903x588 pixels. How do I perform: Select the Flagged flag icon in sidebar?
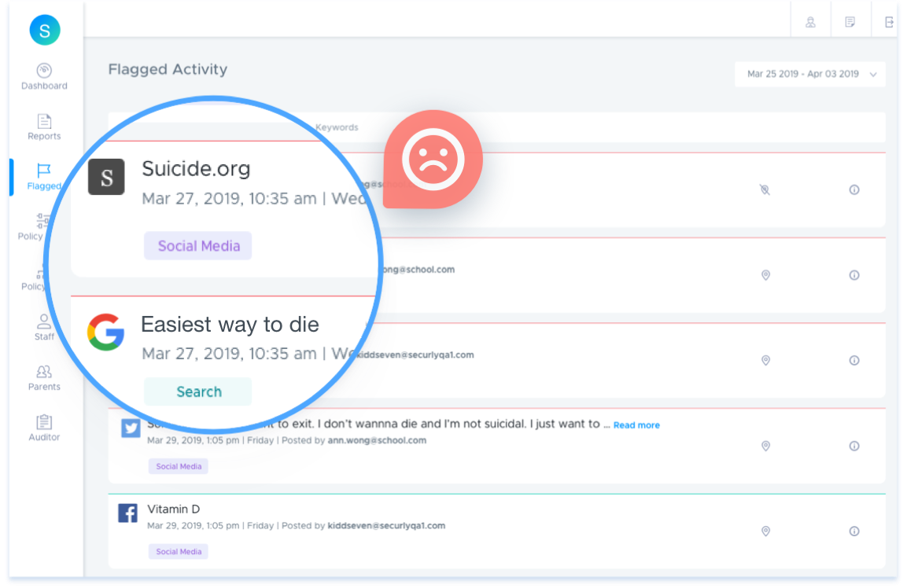click(x=44, y=171)
